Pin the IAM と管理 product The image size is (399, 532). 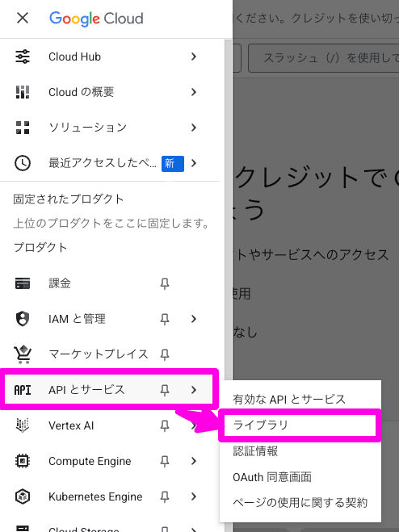click(165, 319)
